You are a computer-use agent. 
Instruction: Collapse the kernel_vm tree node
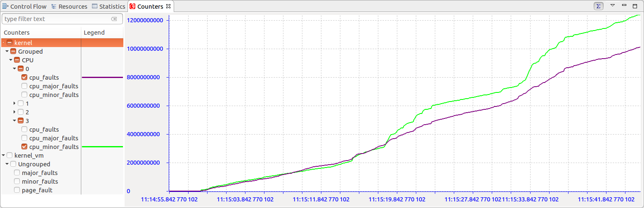coord(4,156)
